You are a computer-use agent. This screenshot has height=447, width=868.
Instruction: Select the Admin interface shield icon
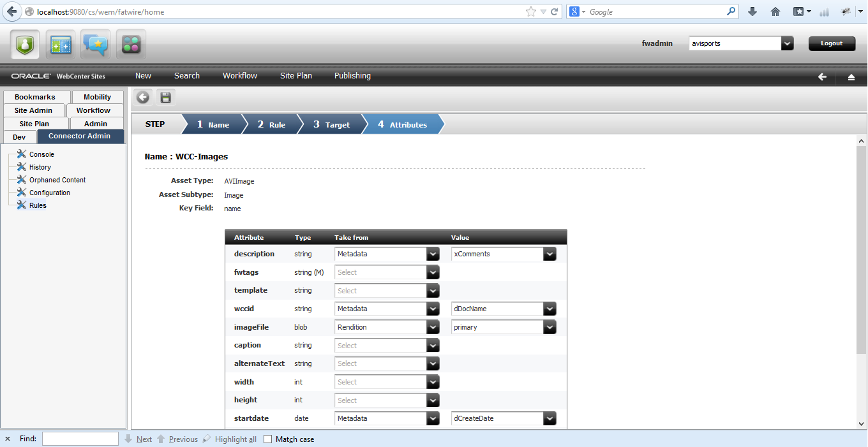(26, 43)
